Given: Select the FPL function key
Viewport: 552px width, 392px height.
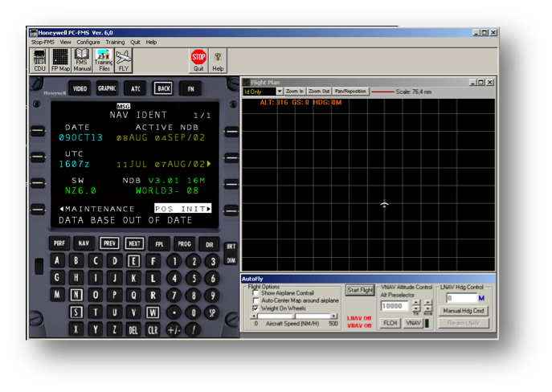Looking at the screenshot, I should click(159, 243).
